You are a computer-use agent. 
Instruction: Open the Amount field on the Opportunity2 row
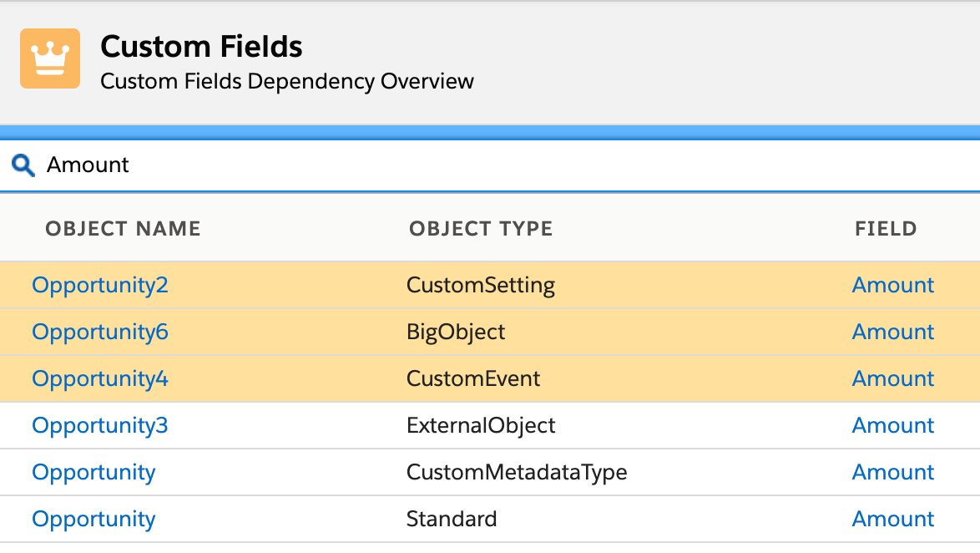(892, 285)
